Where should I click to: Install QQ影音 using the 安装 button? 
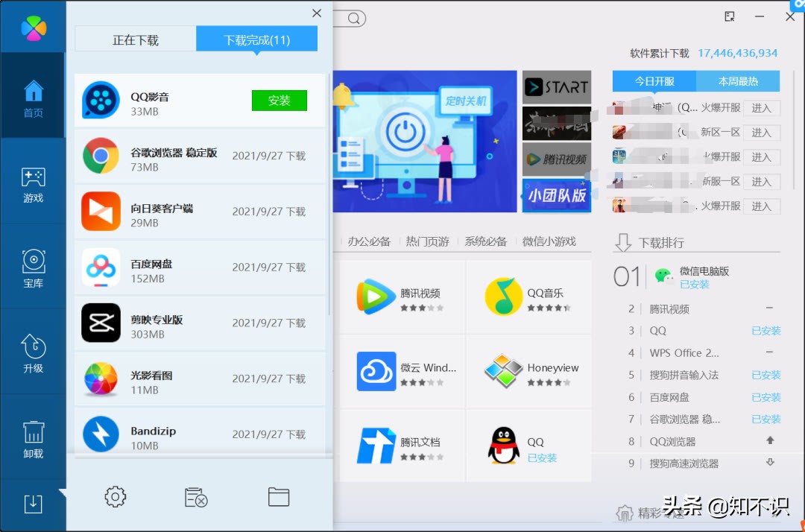(x=280, y=101)
